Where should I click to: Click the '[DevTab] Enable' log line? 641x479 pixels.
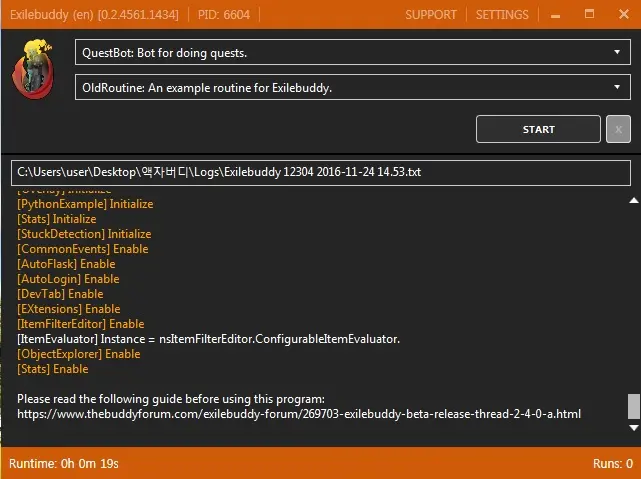point(60,294)
